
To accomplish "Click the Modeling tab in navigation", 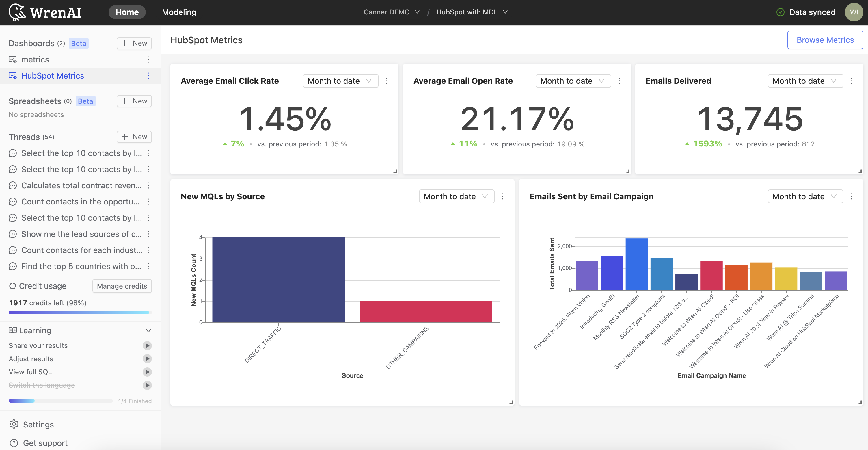I will (x=178, y=12).
